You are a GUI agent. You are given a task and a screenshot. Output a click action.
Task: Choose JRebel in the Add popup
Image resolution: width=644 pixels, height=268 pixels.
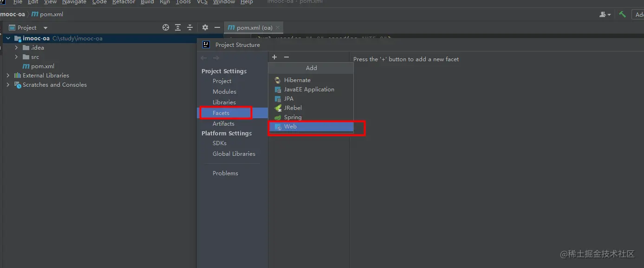pos(311,108)
